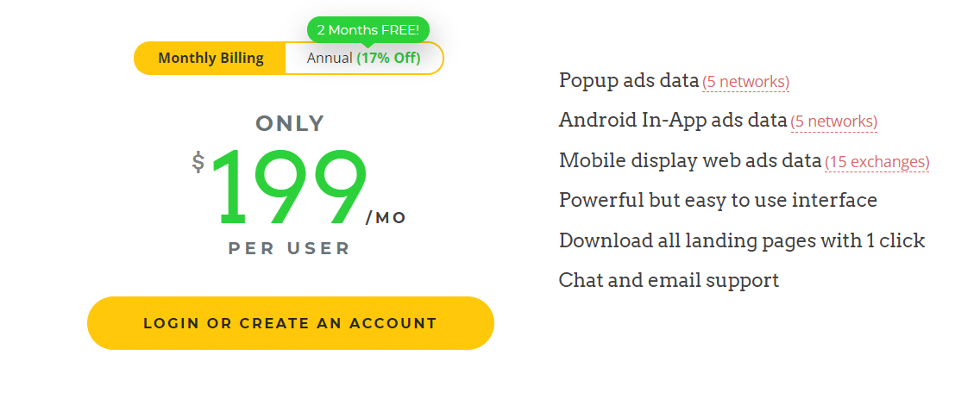Click the /MO label beside the price
Viewport: 980px width, 405px height.
click(x=386, y=218)
